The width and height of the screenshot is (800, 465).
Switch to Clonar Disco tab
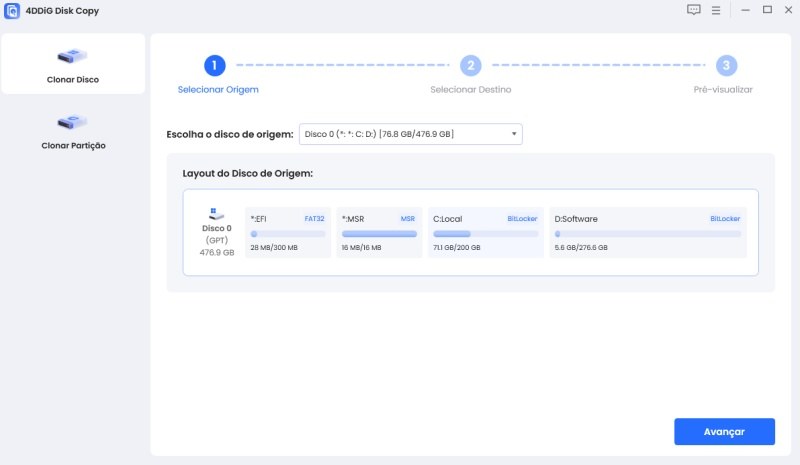tap(73, 79)
